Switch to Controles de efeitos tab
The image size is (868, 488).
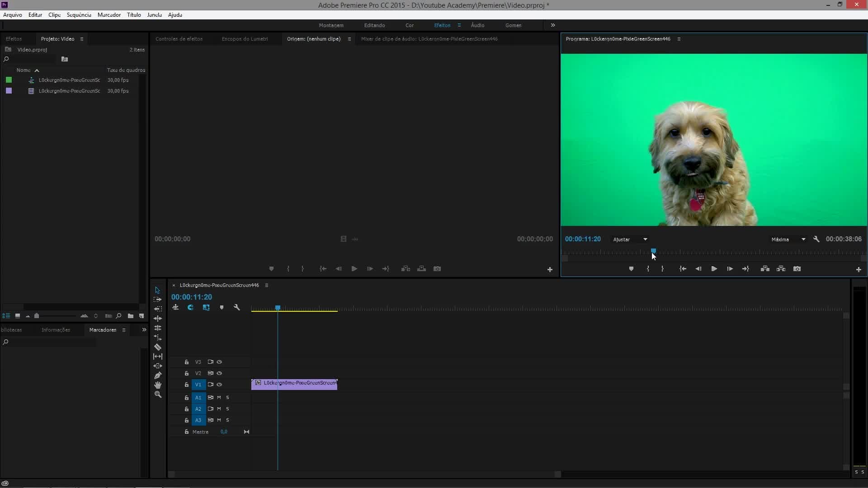tap(179, 39)
